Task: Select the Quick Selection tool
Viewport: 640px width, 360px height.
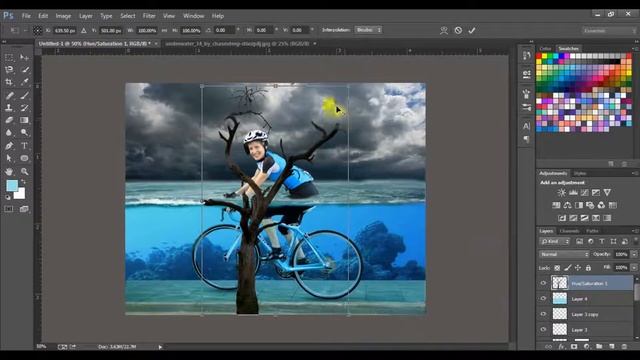Action: click(24, 70)
